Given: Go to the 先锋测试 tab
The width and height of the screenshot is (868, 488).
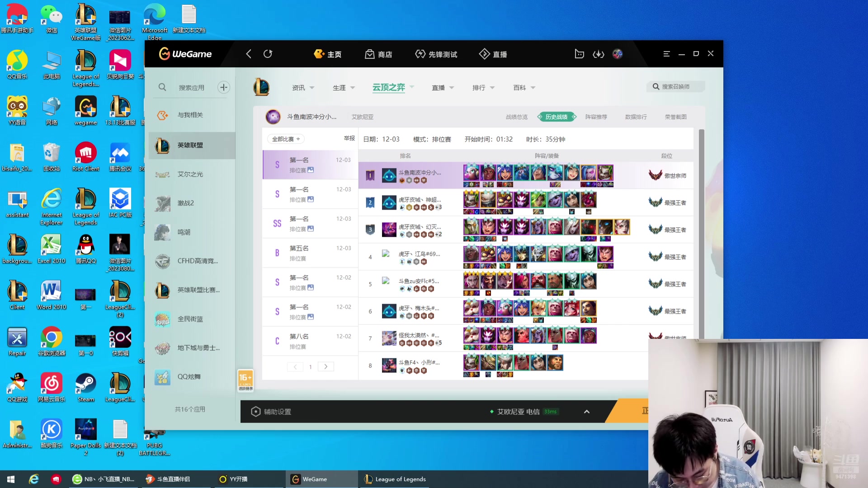Looking at the screenshot, I should click(x=436, y=54).
